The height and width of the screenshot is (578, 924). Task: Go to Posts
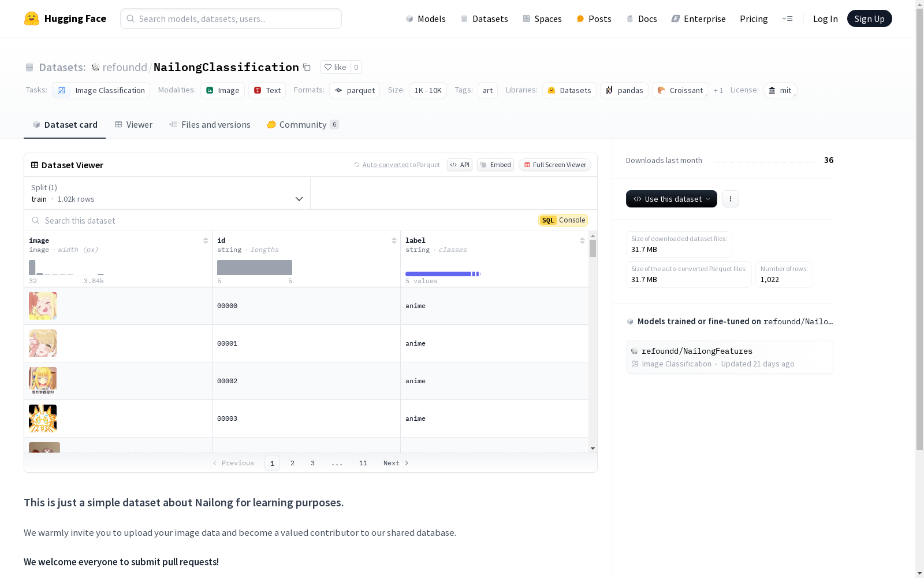coord(594,18)
